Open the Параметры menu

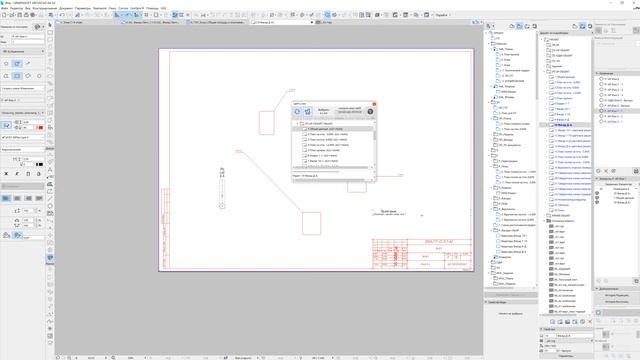coord(83,8)
